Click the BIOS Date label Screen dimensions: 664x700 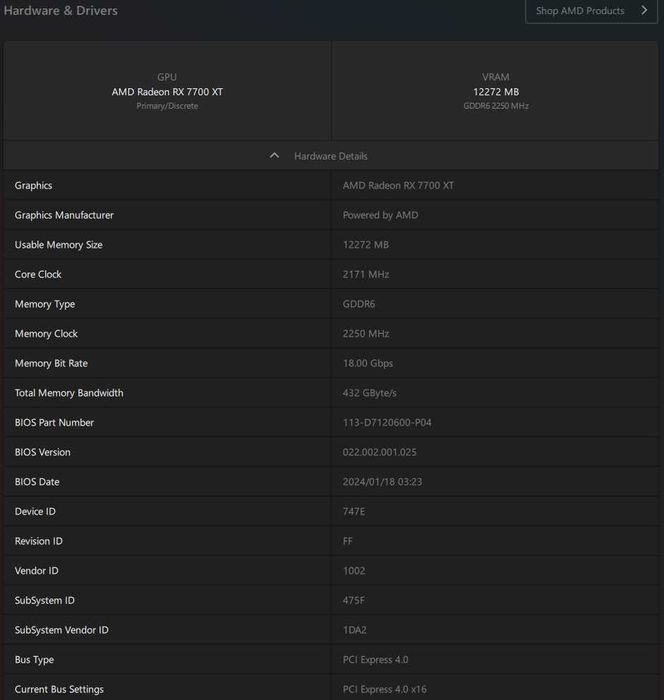coord(37,482)
